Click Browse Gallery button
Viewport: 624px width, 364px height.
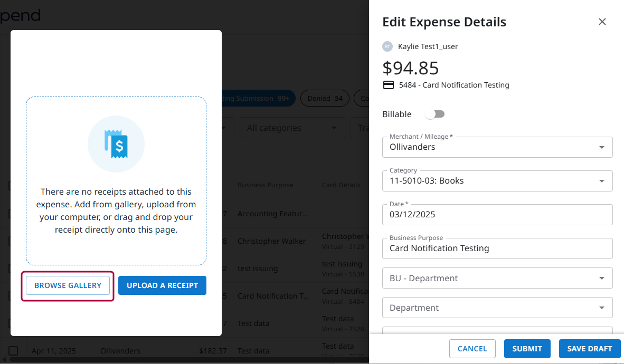click(x=68, y=285)
